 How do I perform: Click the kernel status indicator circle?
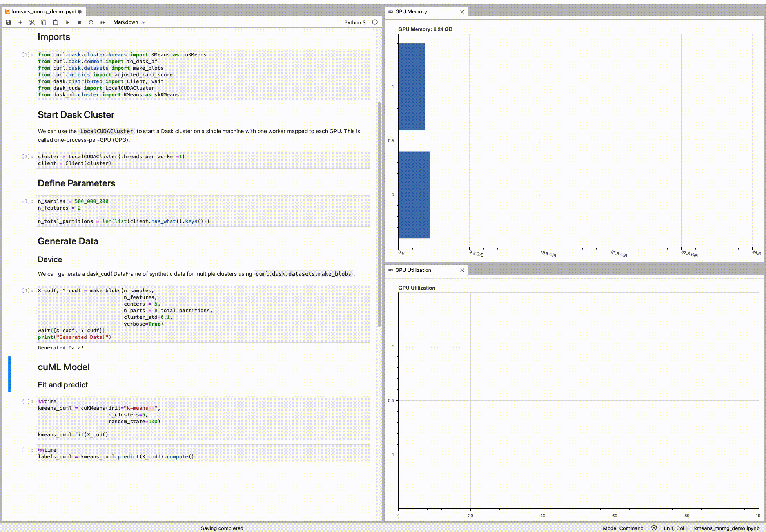click(375, 22)
